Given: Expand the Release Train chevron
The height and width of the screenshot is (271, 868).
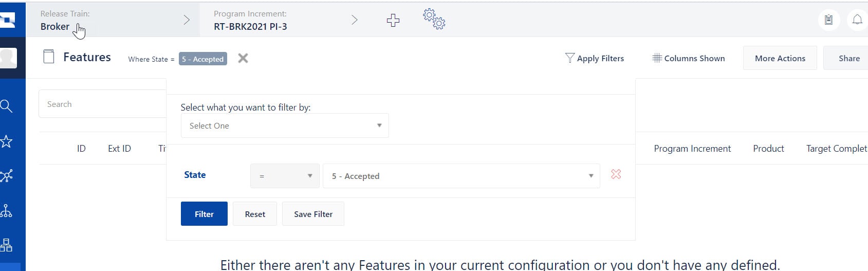Looking at the screenshot, I should (187, 20).
